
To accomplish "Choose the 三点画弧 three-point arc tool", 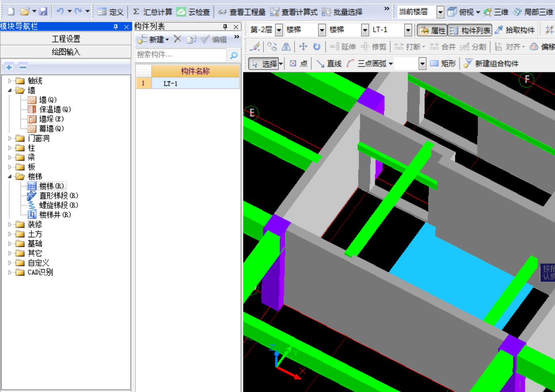I will [367, 64].
